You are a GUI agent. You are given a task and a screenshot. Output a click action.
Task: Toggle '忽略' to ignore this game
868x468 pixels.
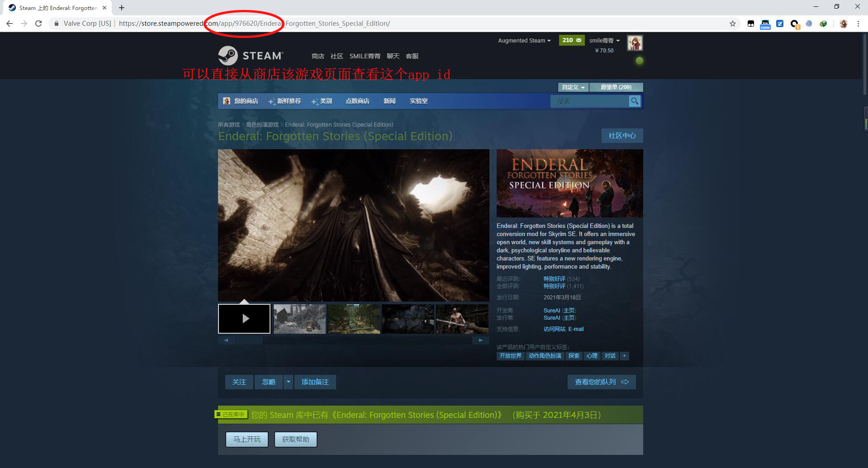click(x=269, y=382)
